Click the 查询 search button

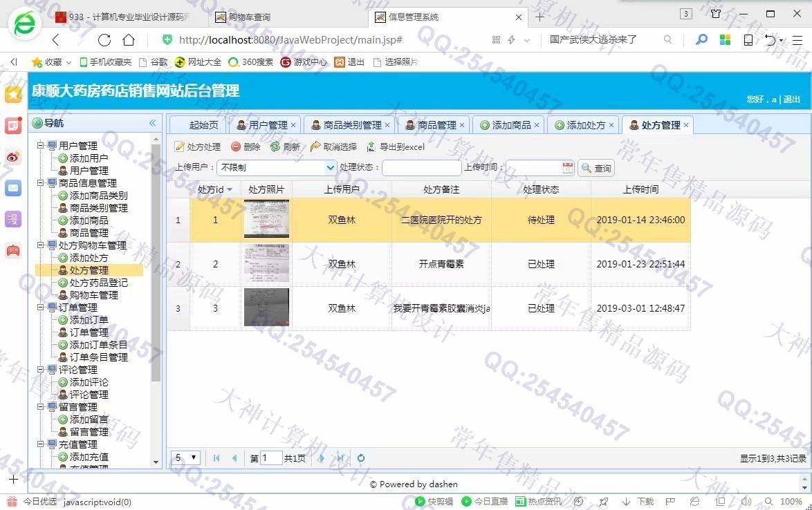coord(596,168)
